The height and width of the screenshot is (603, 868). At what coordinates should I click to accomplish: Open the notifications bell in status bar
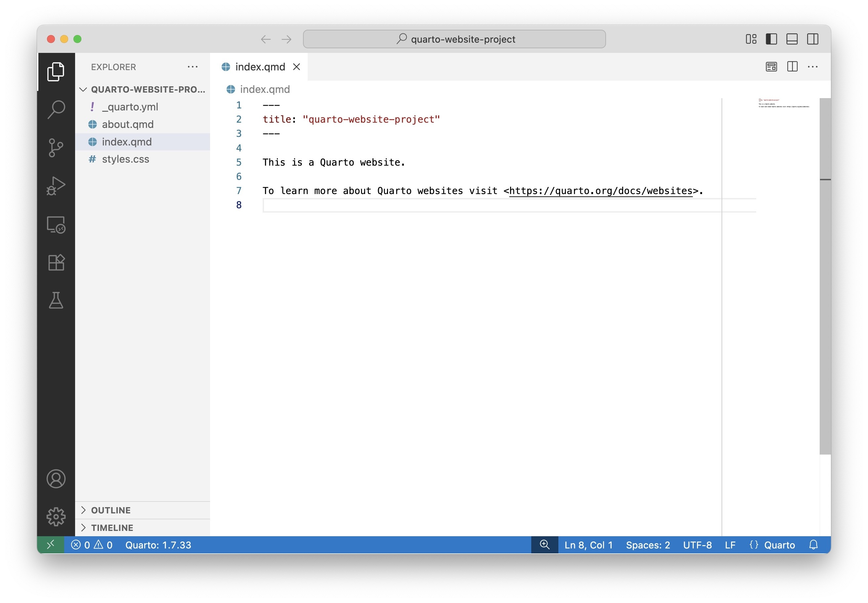(813, 545)
